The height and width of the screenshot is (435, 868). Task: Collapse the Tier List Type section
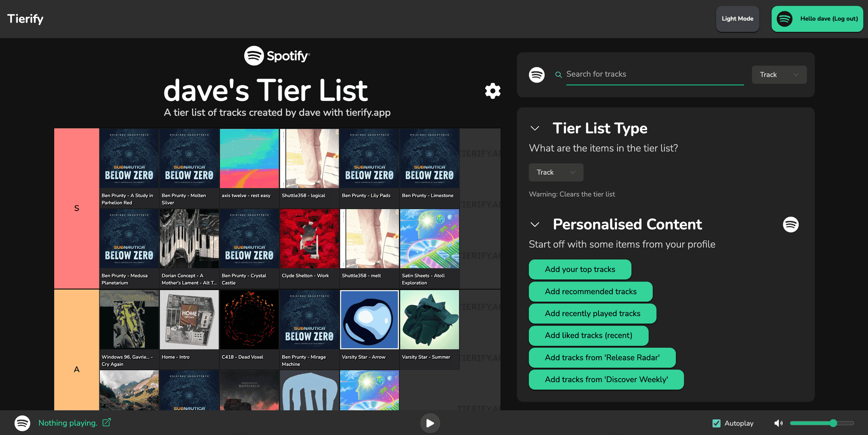(535, 129)
